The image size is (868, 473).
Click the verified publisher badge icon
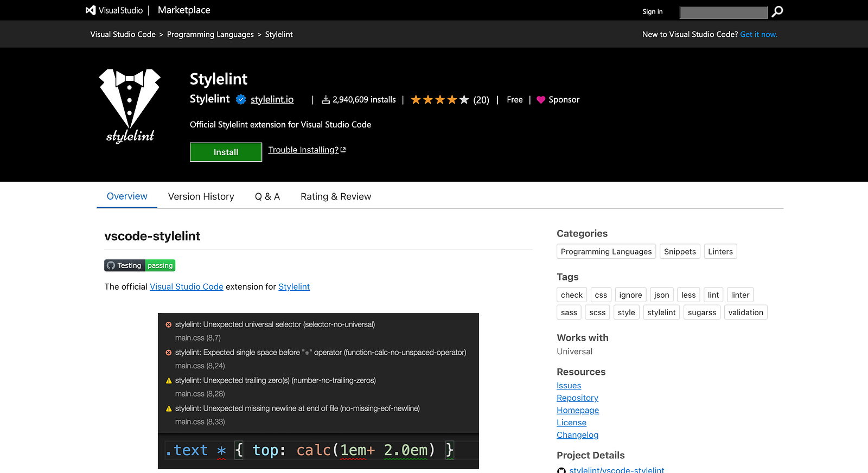coord(241,99)
